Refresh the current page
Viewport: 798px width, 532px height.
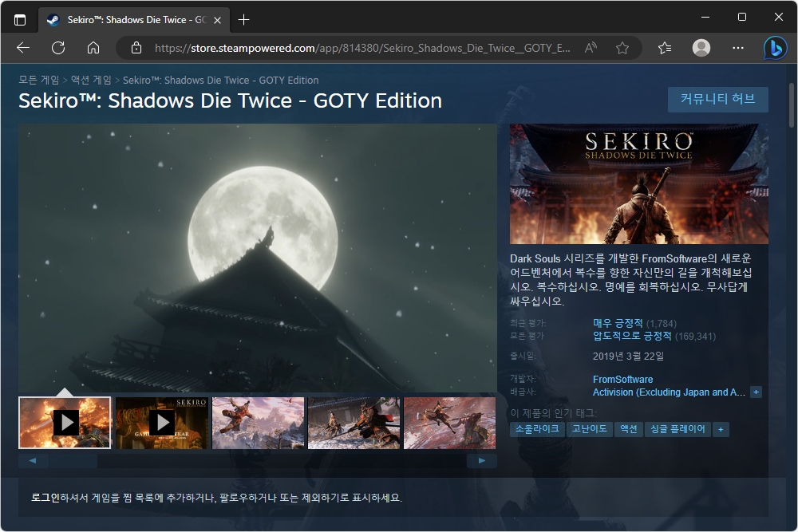pyautogui.click(x=58, y=48)
